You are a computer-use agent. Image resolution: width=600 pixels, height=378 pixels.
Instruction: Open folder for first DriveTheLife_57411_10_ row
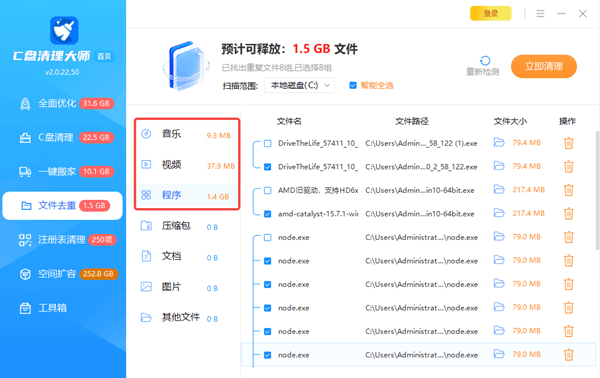(499, 143)
